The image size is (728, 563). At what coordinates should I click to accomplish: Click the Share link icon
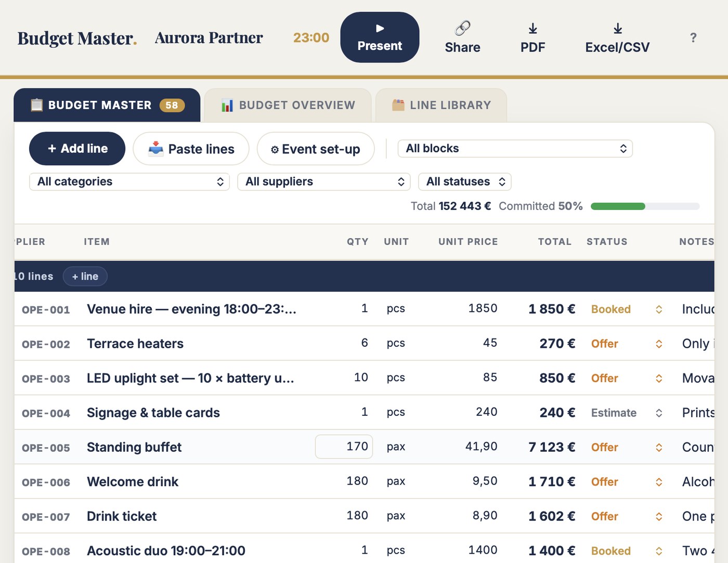click(462, 28)
